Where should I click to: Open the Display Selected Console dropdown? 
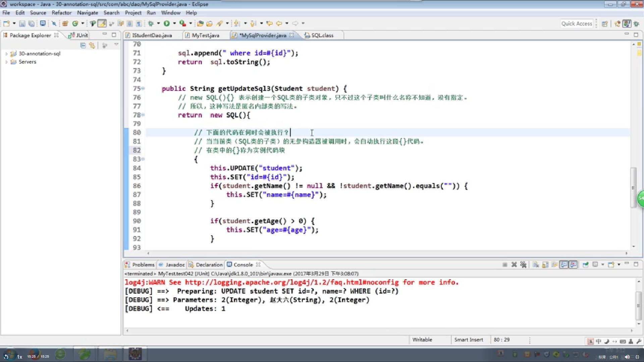[x=603, y=265]
